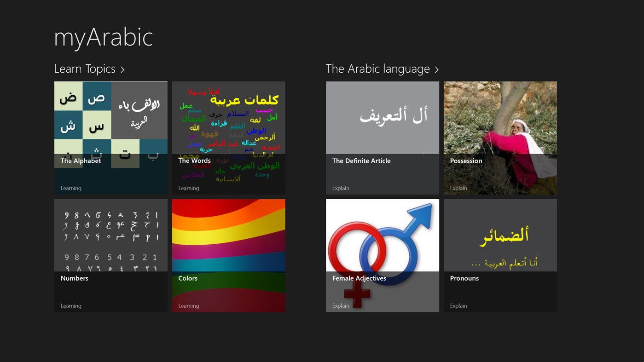Click the colorful Arabic word-cloud image on The Words tile
Image resolution: width=644 pixels, height=362 pixels.
(x=228, y=115)
